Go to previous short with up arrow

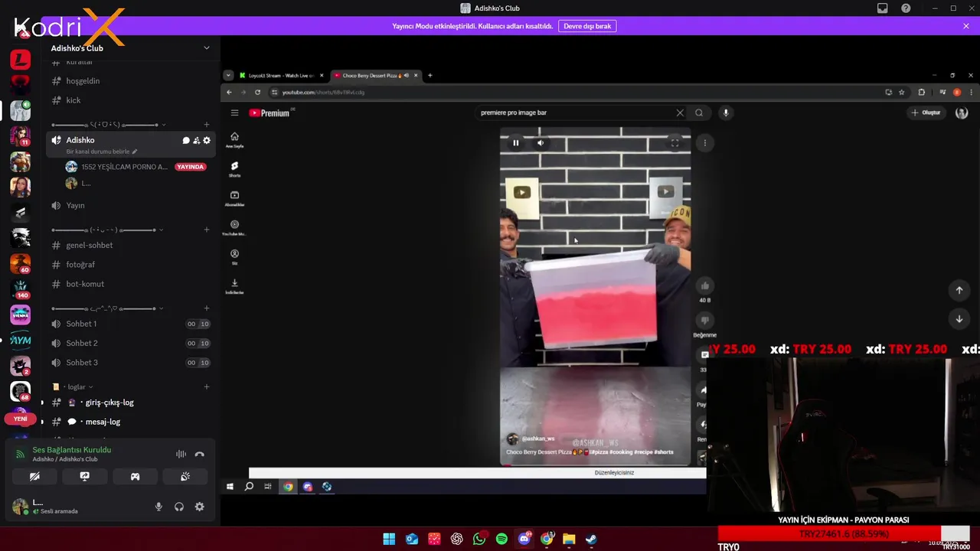[959, 290]
